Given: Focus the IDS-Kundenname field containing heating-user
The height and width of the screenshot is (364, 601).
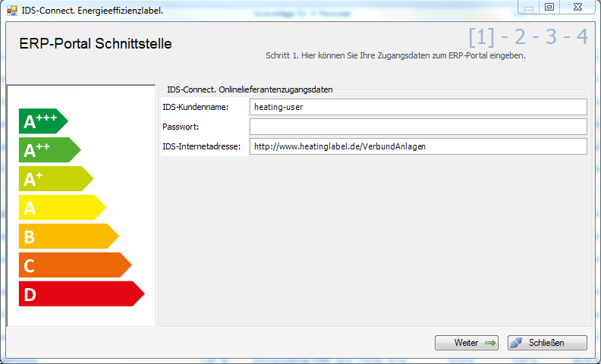Looking at the screenshot, I should 418,107.
